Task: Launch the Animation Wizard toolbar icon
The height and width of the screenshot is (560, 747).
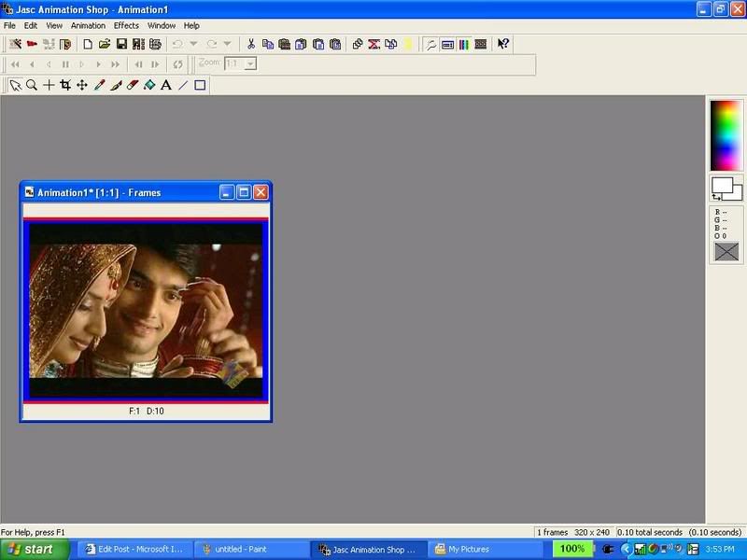Action: pyautogui.click(x=15, y=44)
